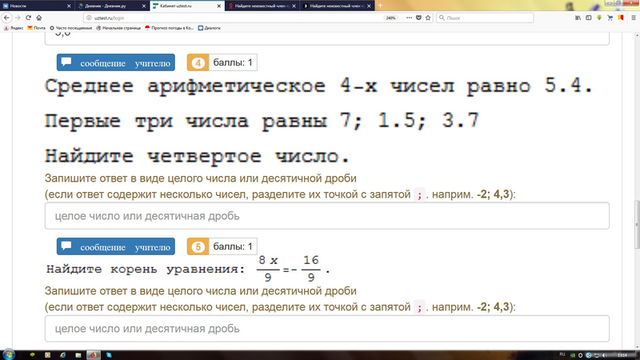Open the Firefox hamburger menu

coord(633,18)
